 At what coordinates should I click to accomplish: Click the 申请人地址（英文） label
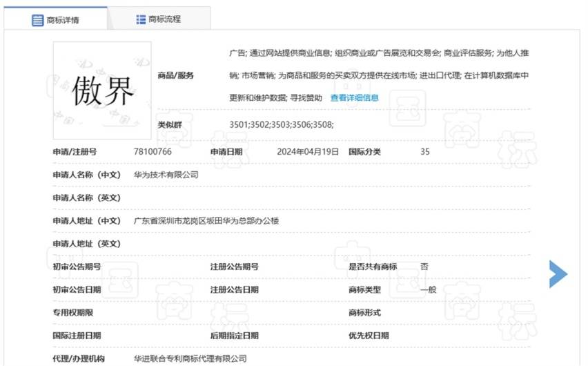point(87,244)
